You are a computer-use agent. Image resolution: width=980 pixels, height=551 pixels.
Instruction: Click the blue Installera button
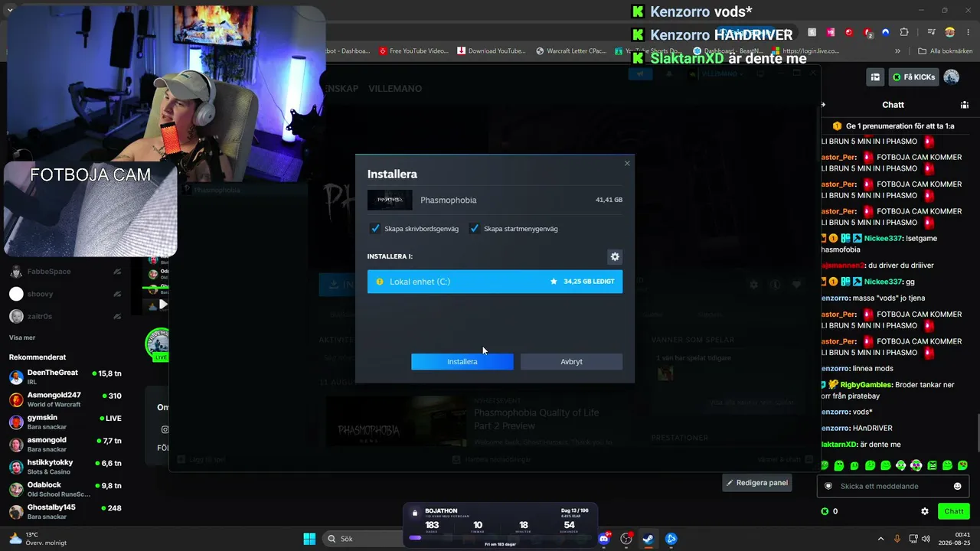pyautogui.click(x=462, y=361)
